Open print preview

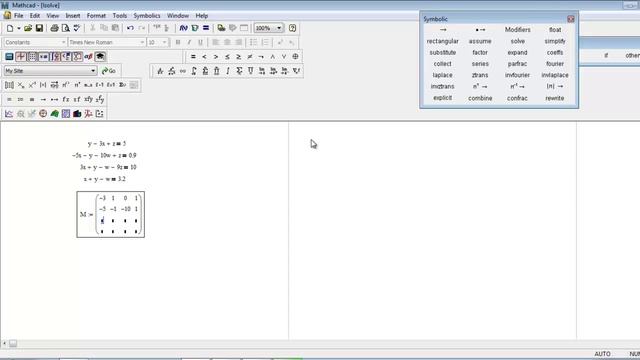[65, 28]
